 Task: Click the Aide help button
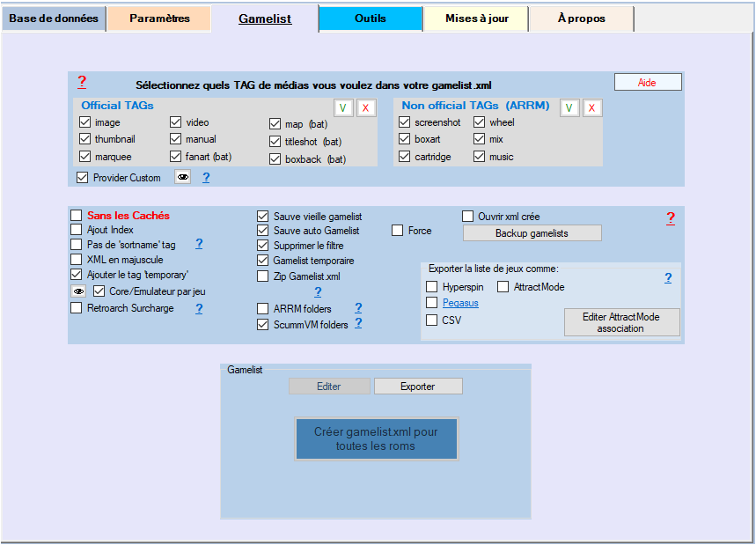(x=647, y=82)
